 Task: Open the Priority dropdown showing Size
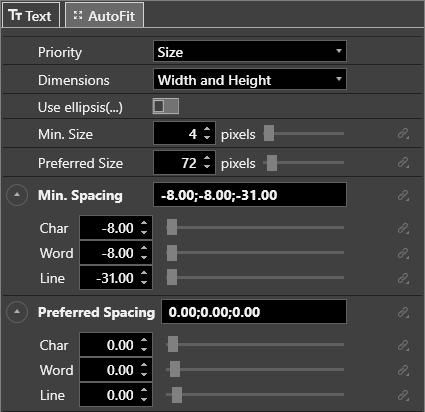coord(250,51)
